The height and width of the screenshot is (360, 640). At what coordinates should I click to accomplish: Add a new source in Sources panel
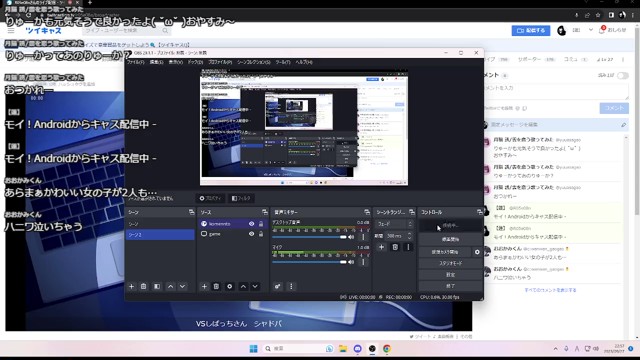204,287
